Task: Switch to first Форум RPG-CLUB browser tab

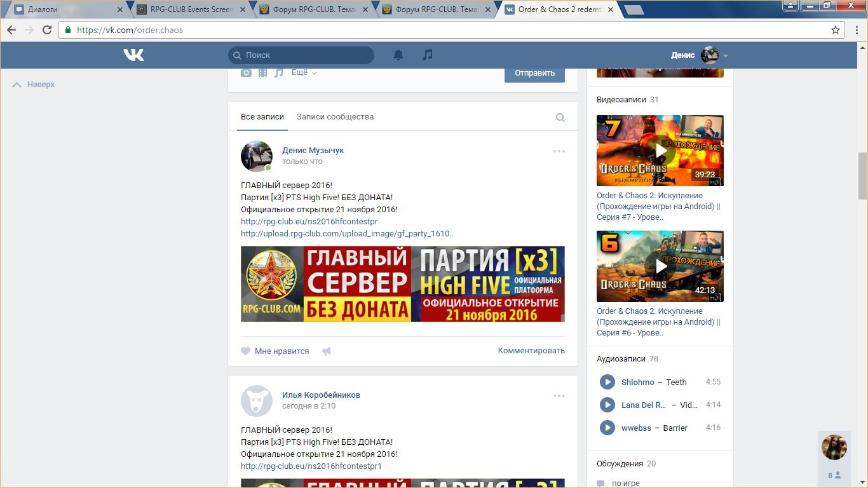Action: click(x=315, y=10)
